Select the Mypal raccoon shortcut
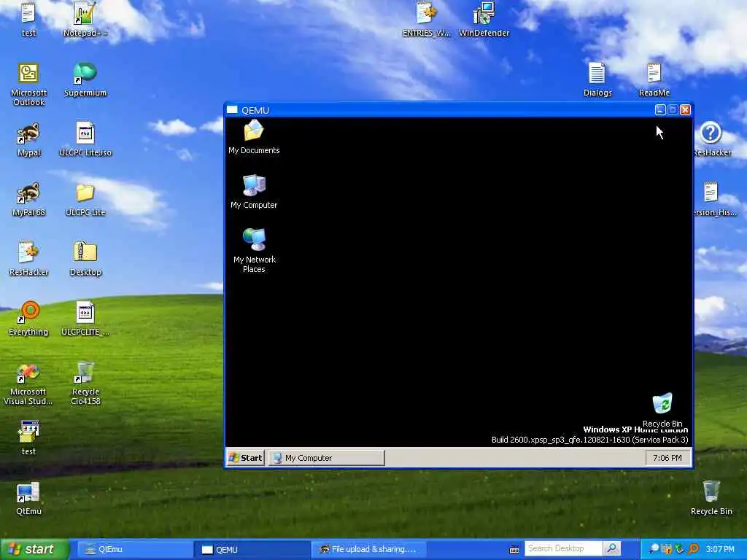Screen dimensions: 747x560 [x=28, y=139]
